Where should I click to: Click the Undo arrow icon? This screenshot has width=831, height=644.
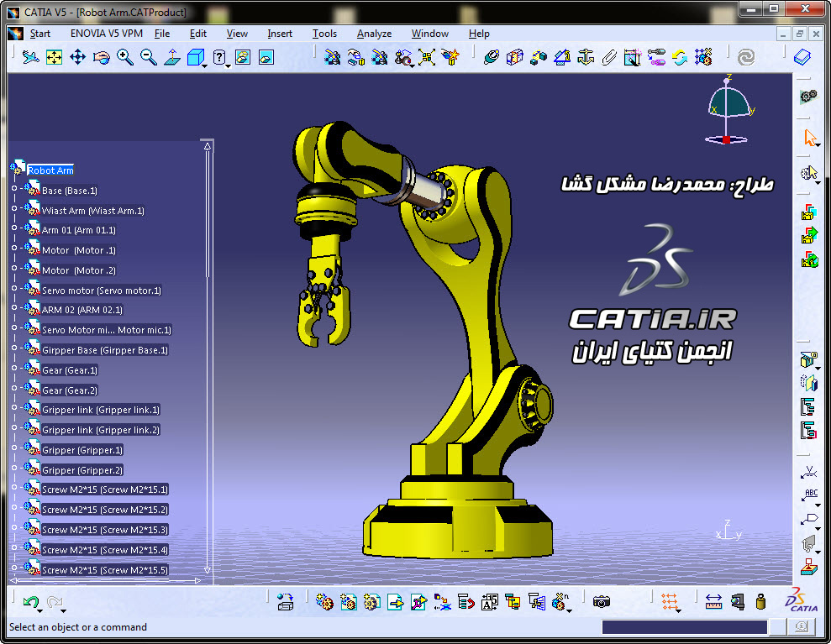point(31,602)
